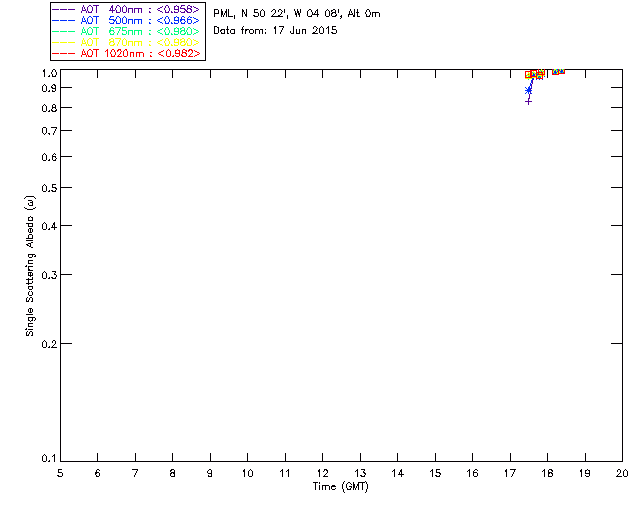640x512 pixels.
Task: Click the y-axis tick label '0.6'
Action: [49, 157]
